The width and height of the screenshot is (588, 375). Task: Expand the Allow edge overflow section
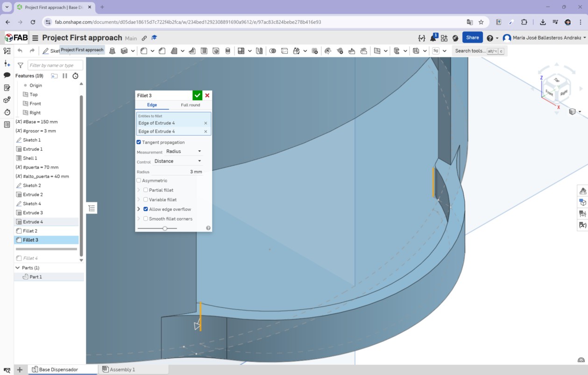pyautogui.click(x=139, y=209)
